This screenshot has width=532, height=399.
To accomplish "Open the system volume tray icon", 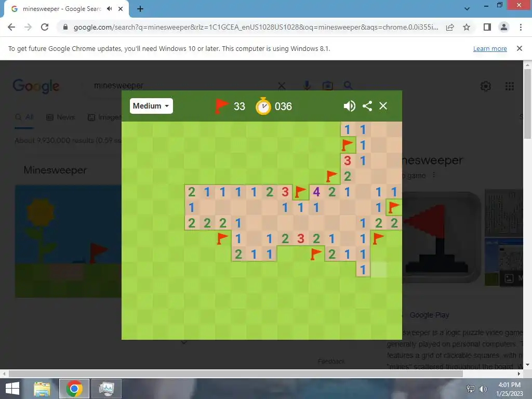I will (483, 389).
